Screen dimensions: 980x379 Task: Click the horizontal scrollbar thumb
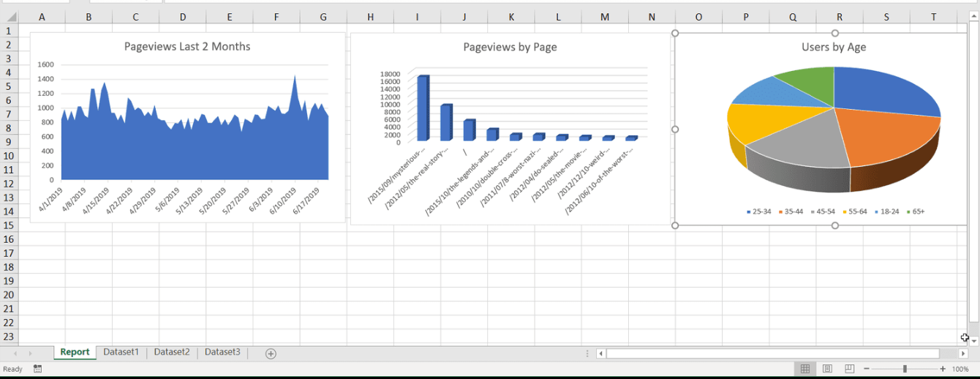[772, 354]
